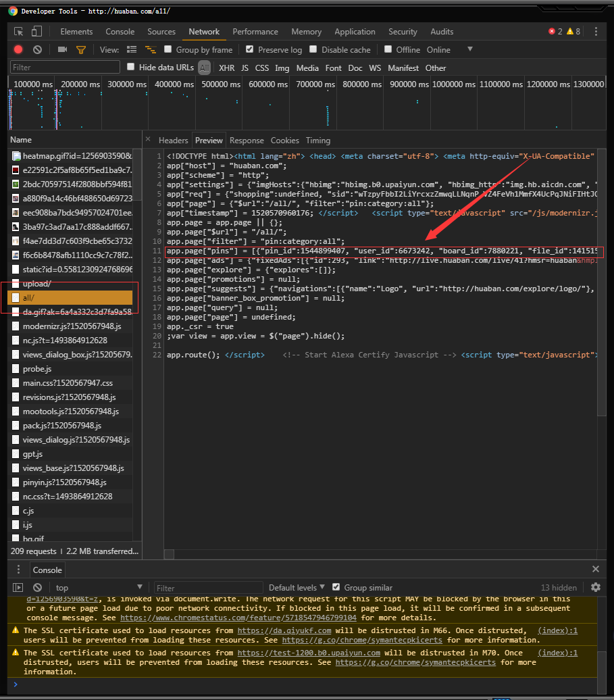614x700 pixels.
Task: Open the console drawer three-dot menu
Action: pyautogui.click(x=18, y=569)
